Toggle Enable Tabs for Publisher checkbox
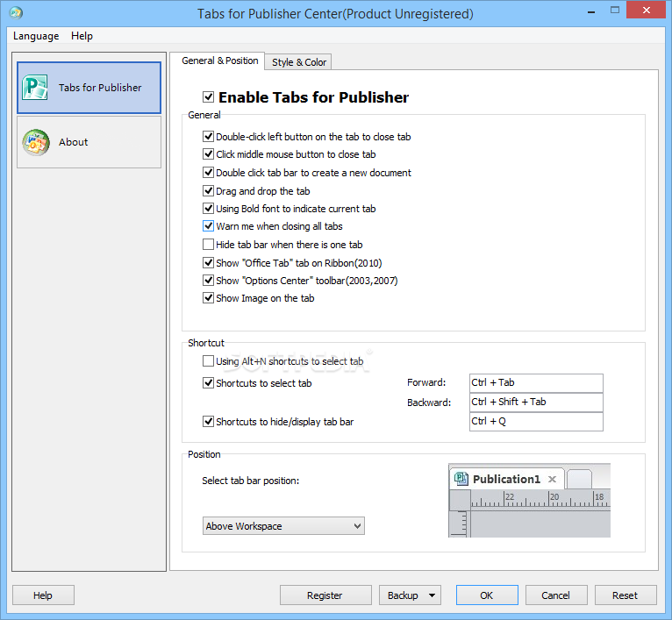This screenshot has height=620, width=672. pos(208,96)
